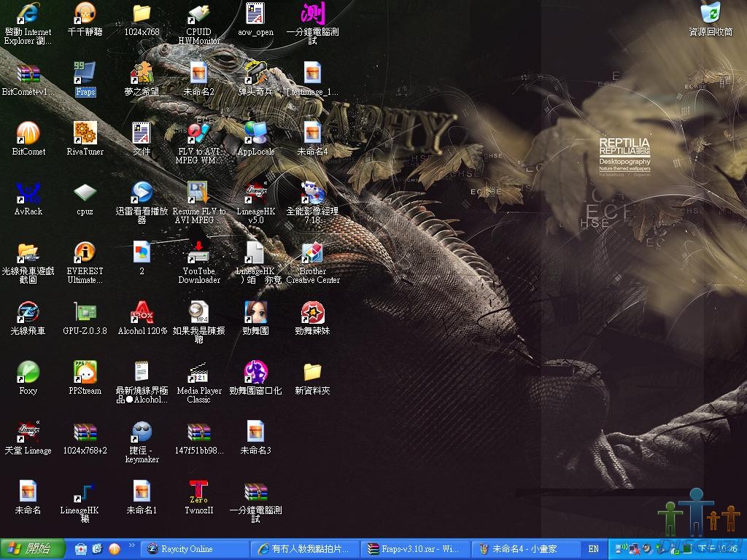747x560 pixels.
Task: Switch to Fraps-v3.10.rar WinRAR window
Action: coord(415,549)
